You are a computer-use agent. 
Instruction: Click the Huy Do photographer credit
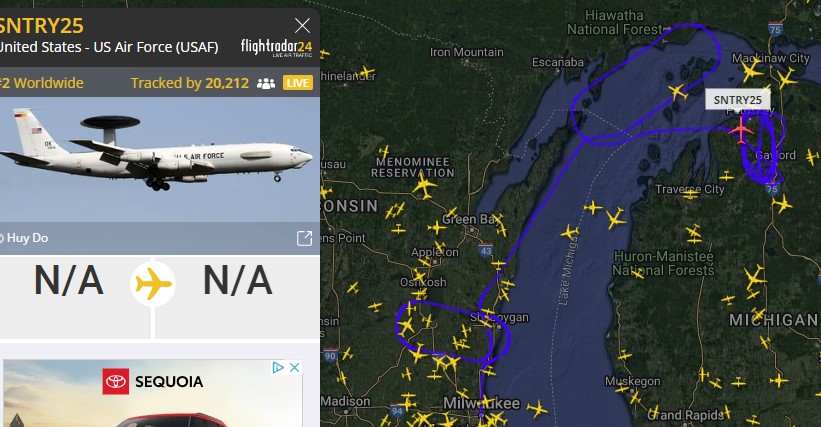click(x=25, y=238)
